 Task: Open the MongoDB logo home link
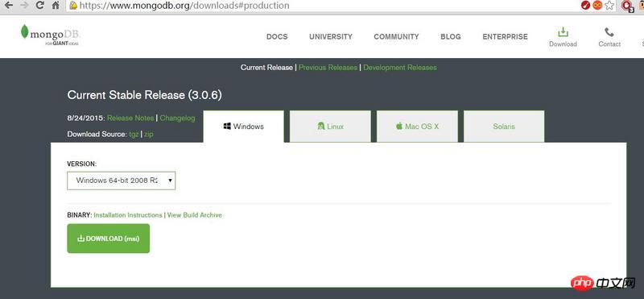click(x=50, y=35)
